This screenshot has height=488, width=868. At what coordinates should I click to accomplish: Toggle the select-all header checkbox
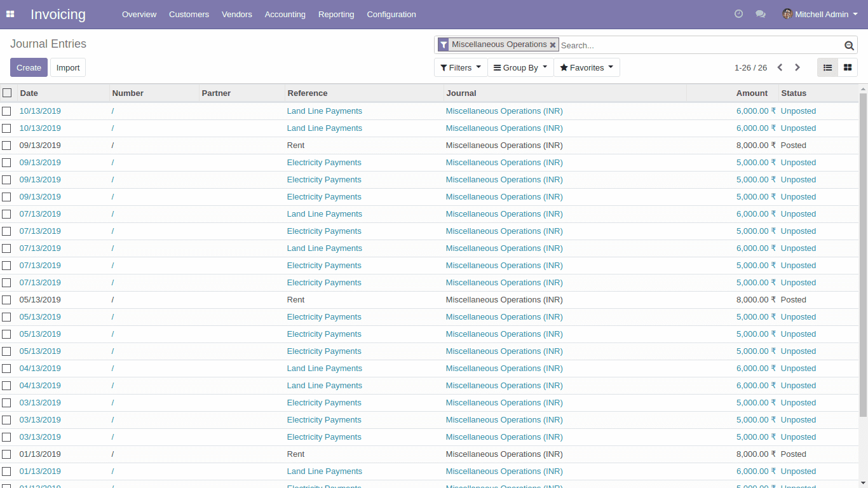[7, 93]
